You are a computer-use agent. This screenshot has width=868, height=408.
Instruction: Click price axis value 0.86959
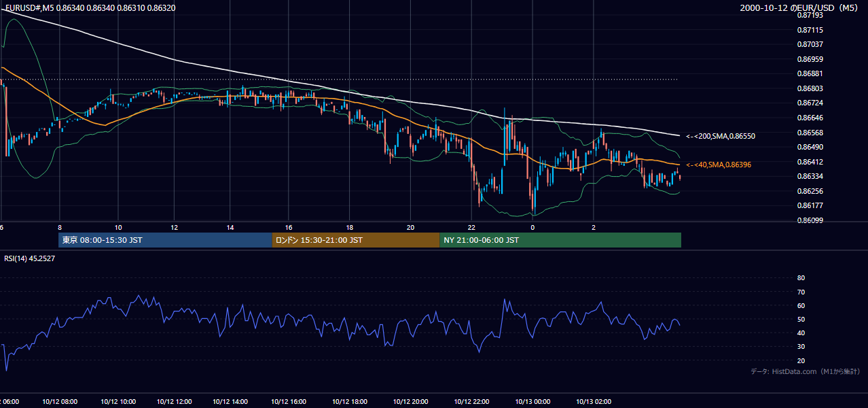[810, 59]
